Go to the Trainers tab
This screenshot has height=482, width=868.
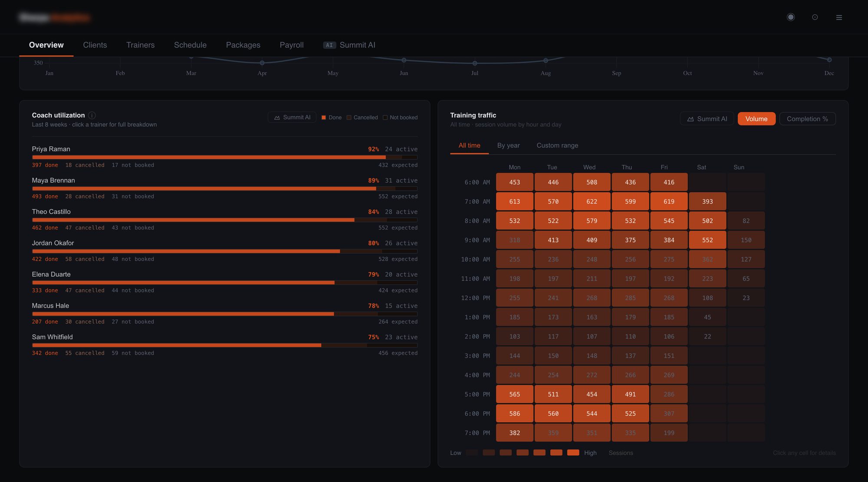(x=140, y=45)
